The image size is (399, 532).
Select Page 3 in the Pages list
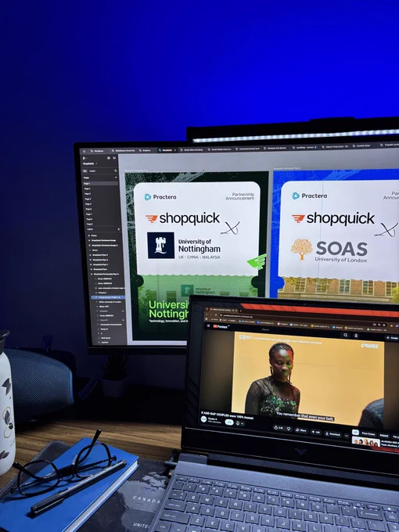point(88,194)
